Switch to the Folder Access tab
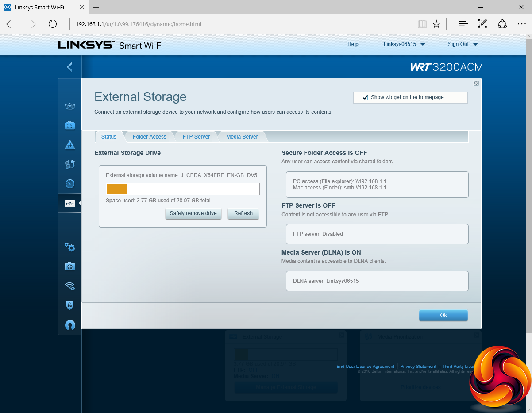The image size is (532, 413). (150, 137)
